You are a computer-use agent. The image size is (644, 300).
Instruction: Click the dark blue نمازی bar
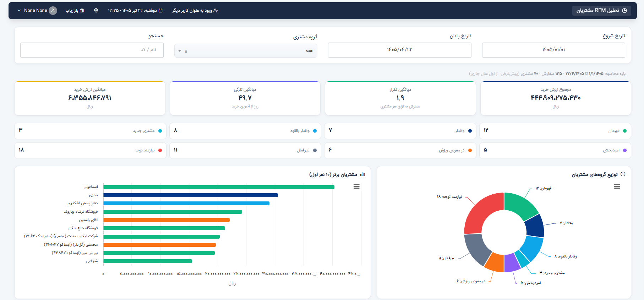click(191, 195)
